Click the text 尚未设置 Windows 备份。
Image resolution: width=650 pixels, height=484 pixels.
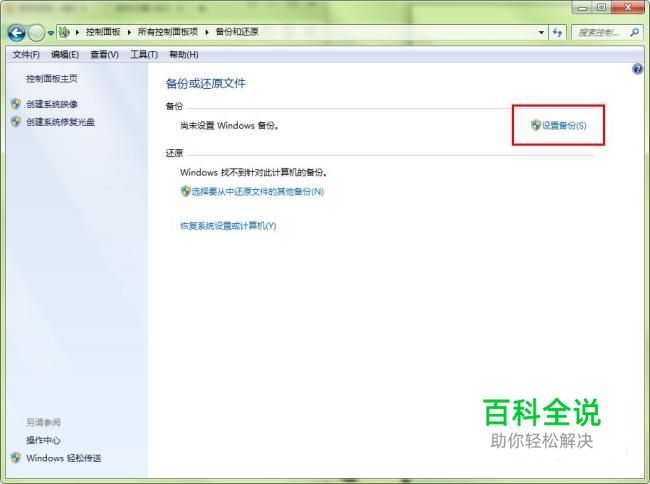(x=230, y=126)
